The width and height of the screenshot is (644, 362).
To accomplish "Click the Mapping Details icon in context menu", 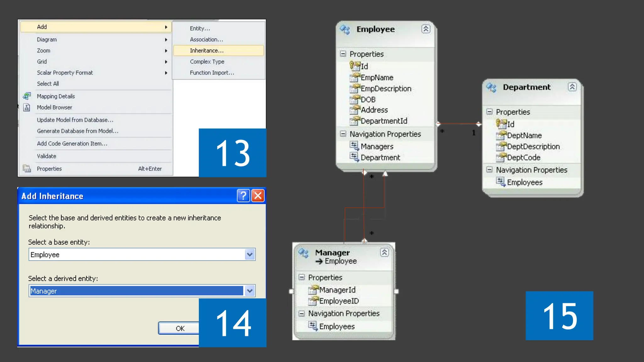I will click(x=27, y=96).
